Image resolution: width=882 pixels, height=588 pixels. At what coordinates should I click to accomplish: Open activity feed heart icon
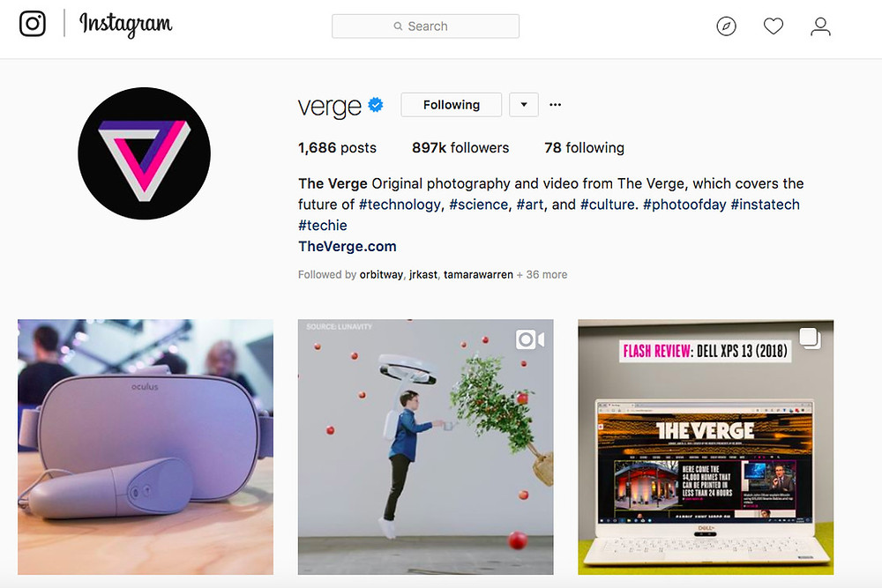(x=774, y=26)
